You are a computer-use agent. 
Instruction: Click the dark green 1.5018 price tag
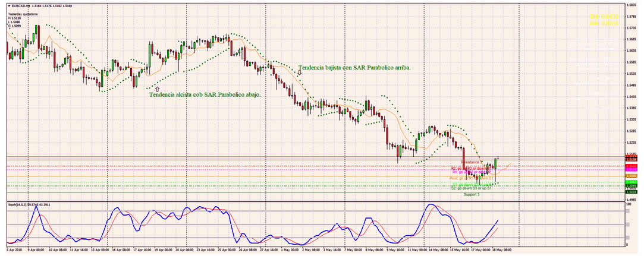[632, 192]
